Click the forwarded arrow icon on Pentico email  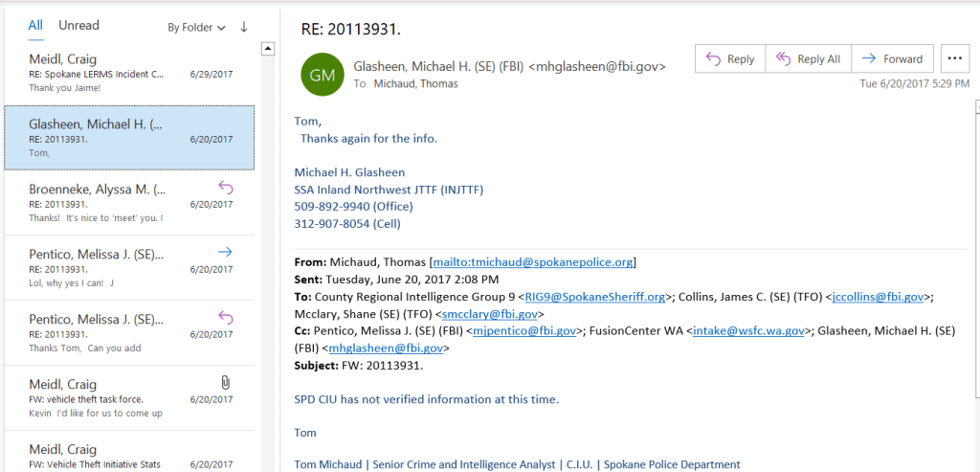click(226, 252)
